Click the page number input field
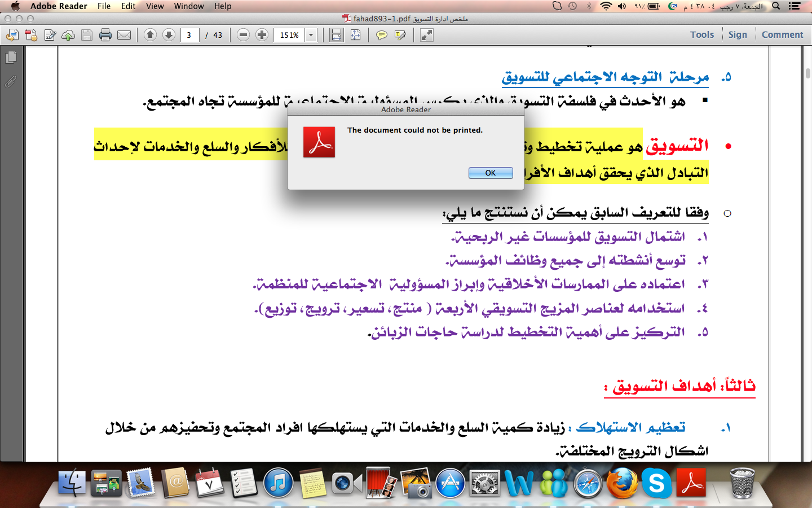Viewport: 812px width, 508px height. click(189, 35)
